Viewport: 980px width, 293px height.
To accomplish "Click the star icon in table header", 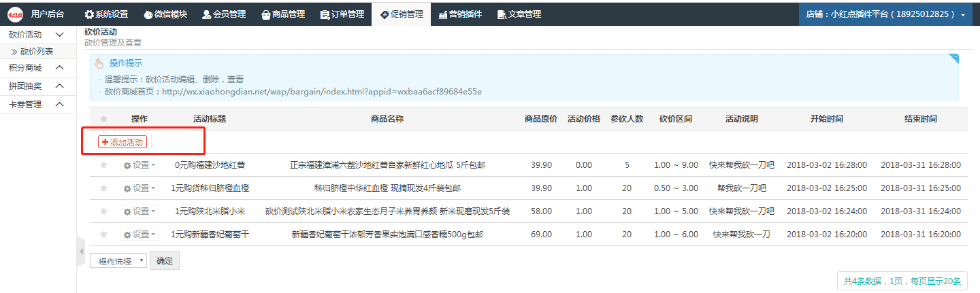I will (103, 119).
